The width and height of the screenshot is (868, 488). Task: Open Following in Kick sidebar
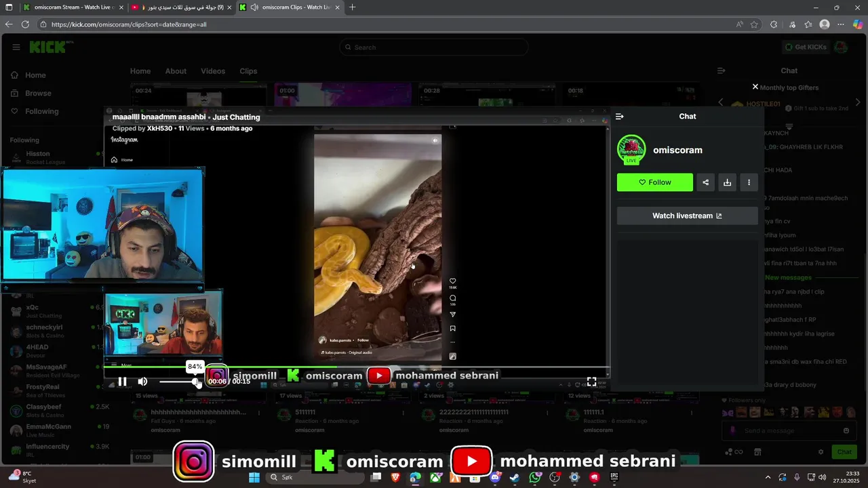click(x=41, y=111)
